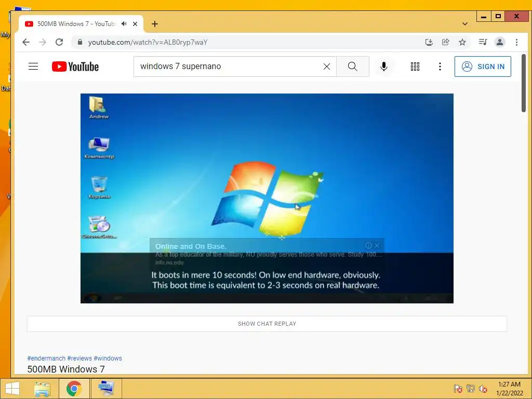The image size is (532, 399).
Task: Open the Chrome profile avatar
Action: click(x=499, y=42)
